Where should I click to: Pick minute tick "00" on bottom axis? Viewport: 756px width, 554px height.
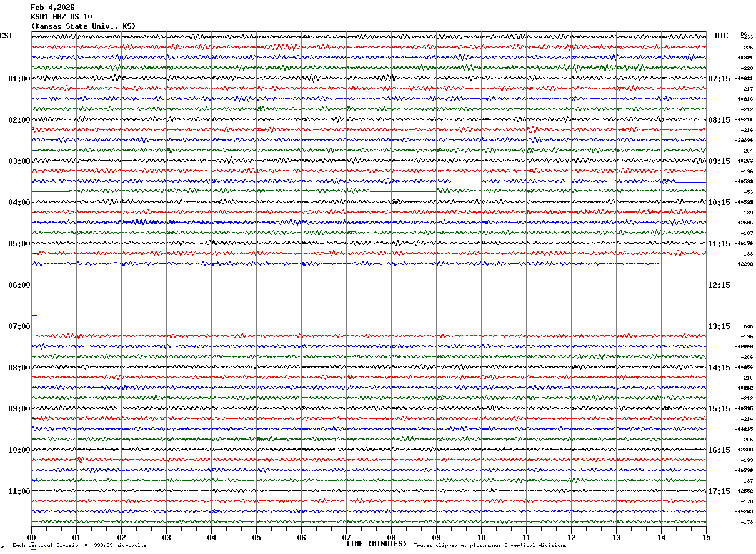[x=31, y=537]
